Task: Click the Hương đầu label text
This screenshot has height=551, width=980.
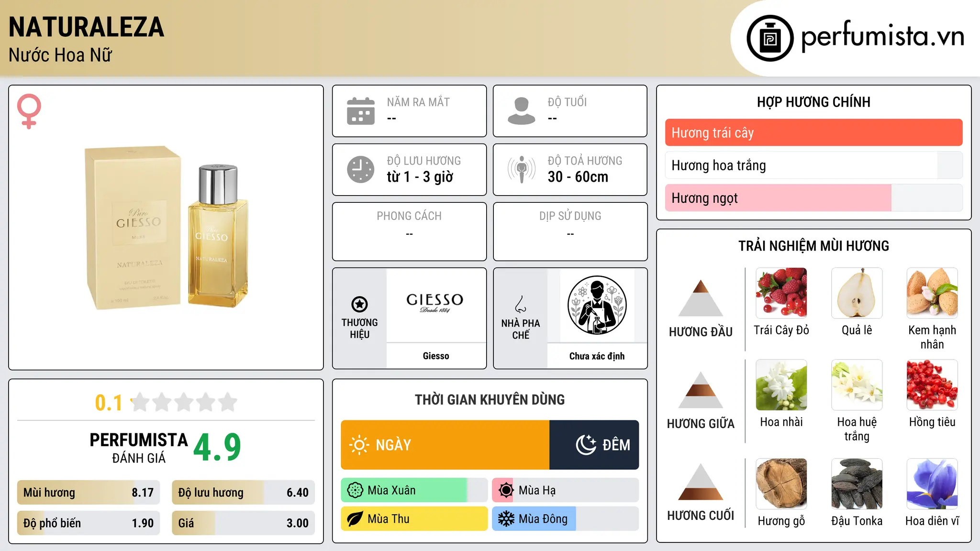Action: pyautogui.click(x=701, y=332)
